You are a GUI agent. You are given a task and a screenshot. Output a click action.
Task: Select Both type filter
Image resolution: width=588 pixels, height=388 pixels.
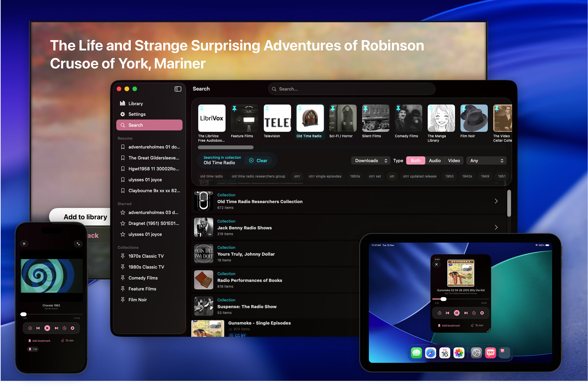[x=416, y=161]
